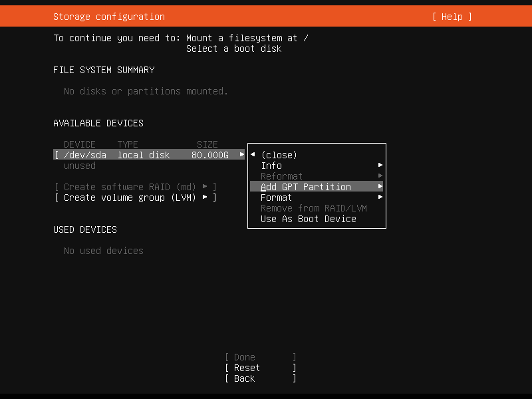Close the disk context menu via (close)
The height and width of the screenshot is (399, 532).
pos(279,155)
